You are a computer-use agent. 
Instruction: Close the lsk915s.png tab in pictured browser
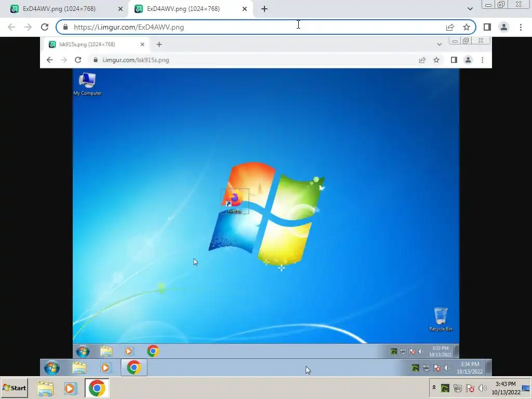tap(142, 45)
